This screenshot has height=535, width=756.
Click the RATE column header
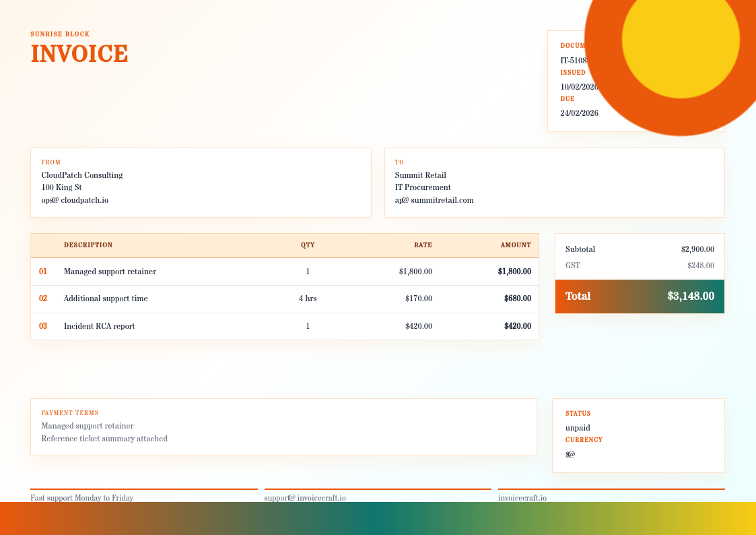[423, 245]
